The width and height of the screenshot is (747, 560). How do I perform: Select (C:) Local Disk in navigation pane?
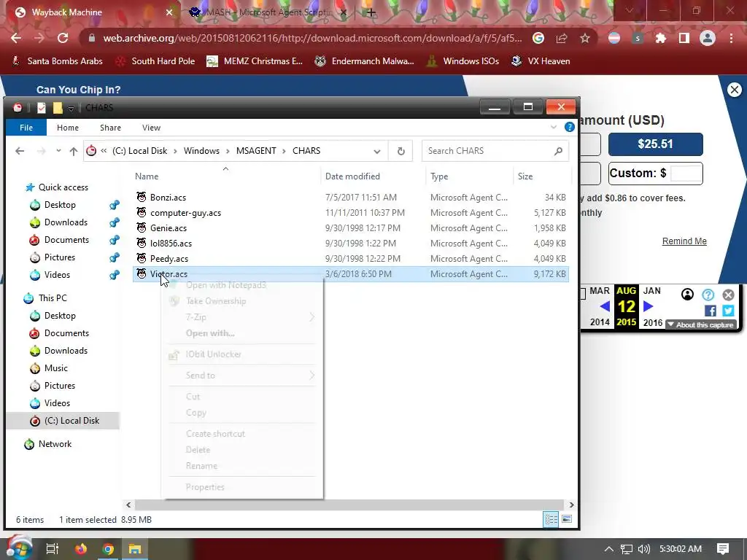tap(63, 421)
